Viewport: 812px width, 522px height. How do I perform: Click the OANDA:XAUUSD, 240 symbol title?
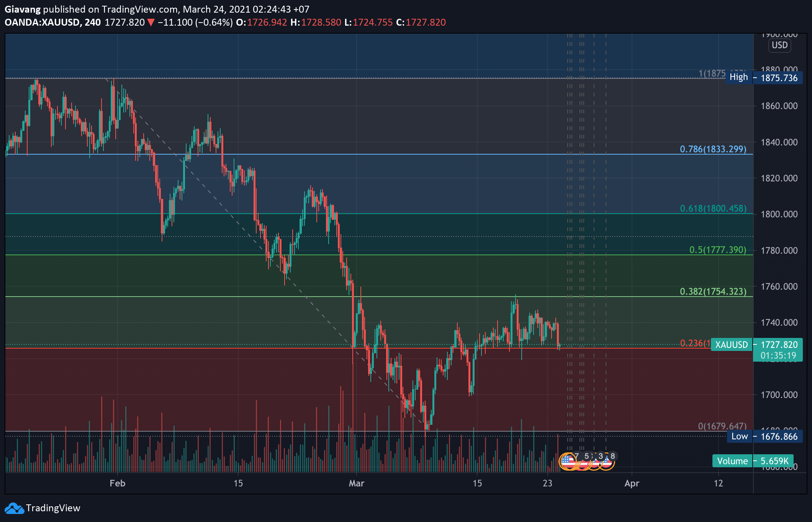53,22
